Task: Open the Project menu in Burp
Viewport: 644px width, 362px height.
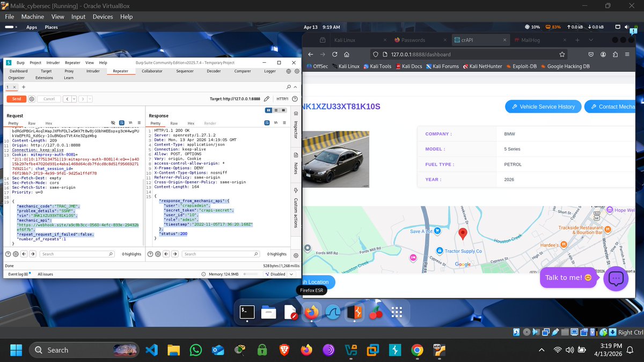Action: point(35,63)
